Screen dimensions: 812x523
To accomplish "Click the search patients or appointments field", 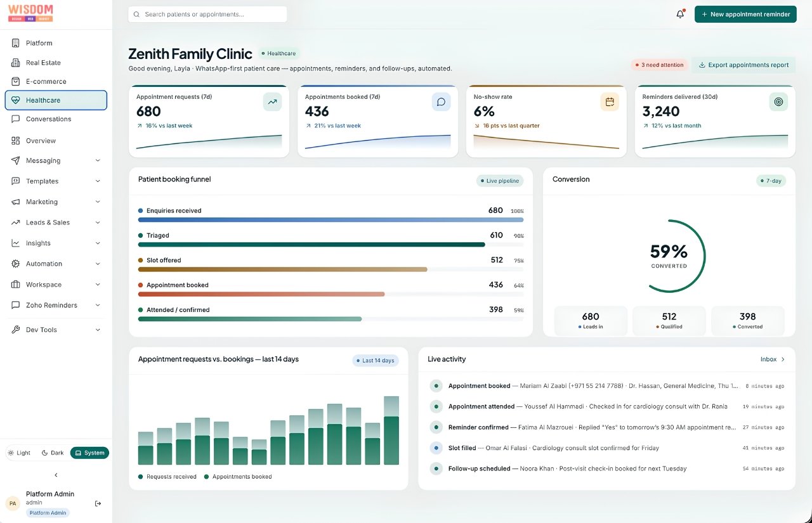I will tap(207, 14).
